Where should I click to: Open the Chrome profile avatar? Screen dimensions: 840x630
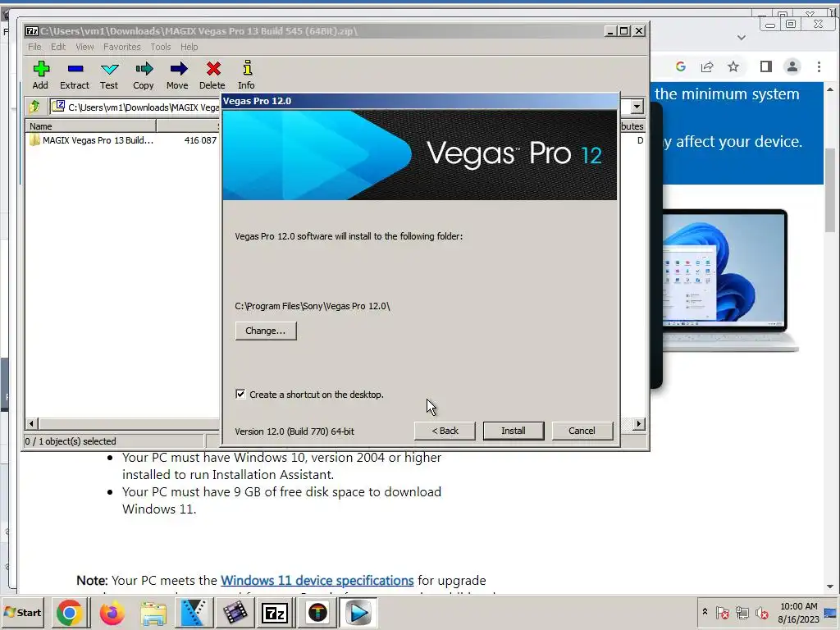(x=792, y=66)
